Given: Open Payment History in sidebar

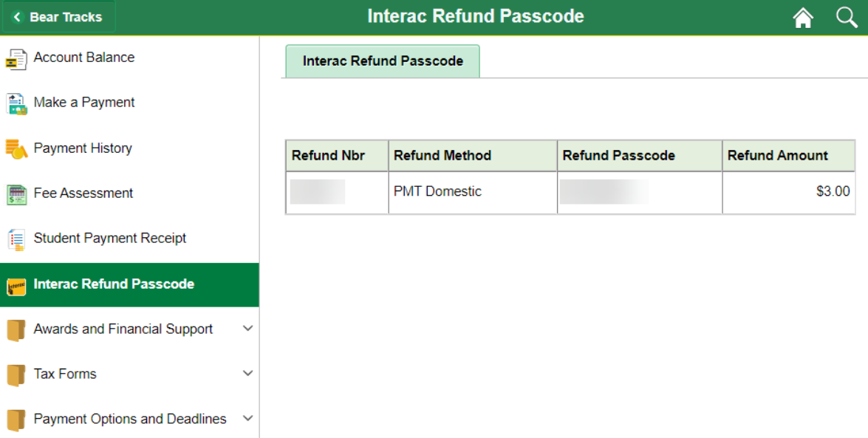Looking at the screenshot, I should (83, 148).
